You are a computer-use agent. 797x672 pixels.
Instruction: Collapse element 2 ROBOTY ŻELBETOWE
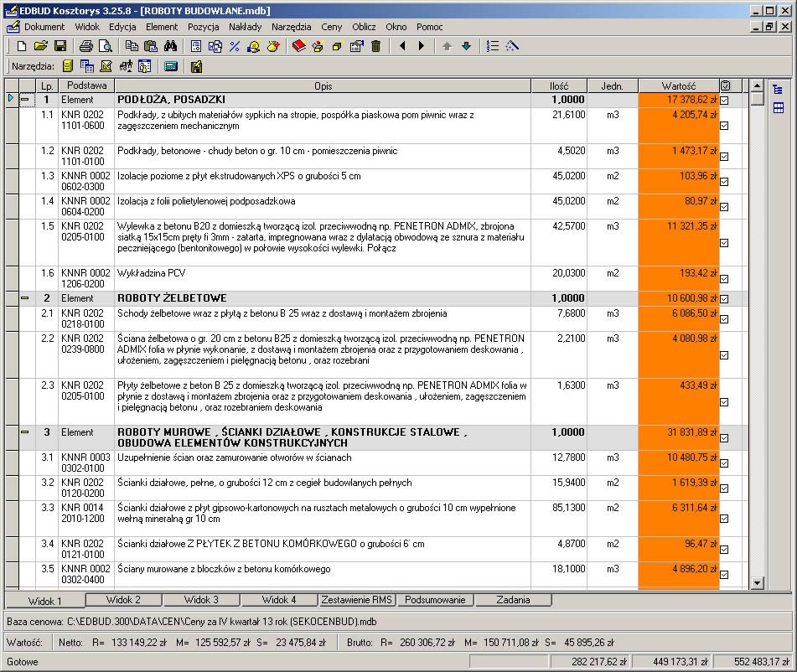point(25,298)
